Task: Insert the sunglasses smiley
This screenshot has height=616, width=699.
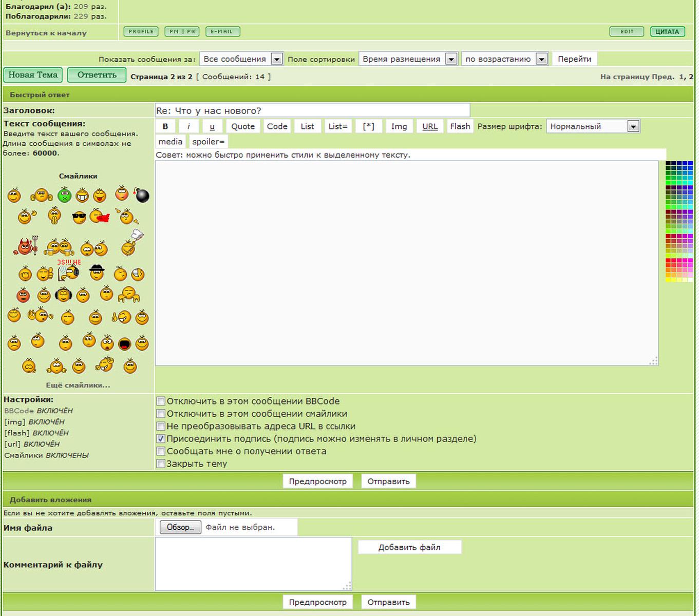Action: [79, 218]
